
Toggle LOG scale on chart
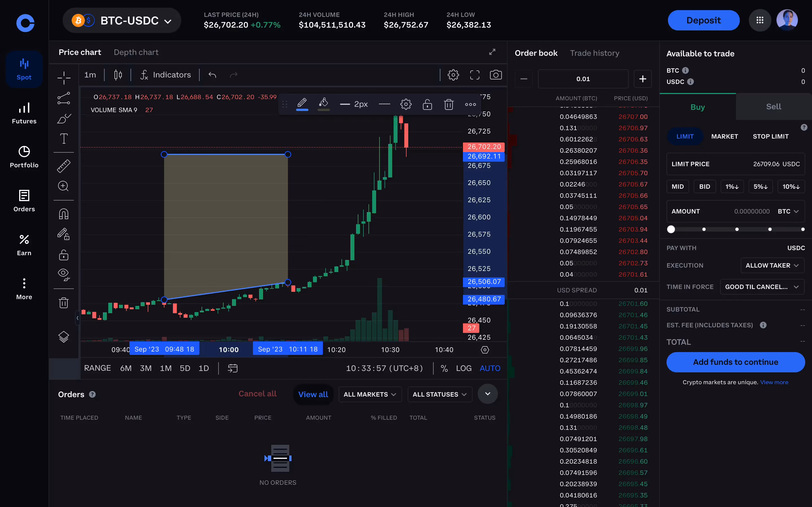pyautogui.click(x=464, y=368)
